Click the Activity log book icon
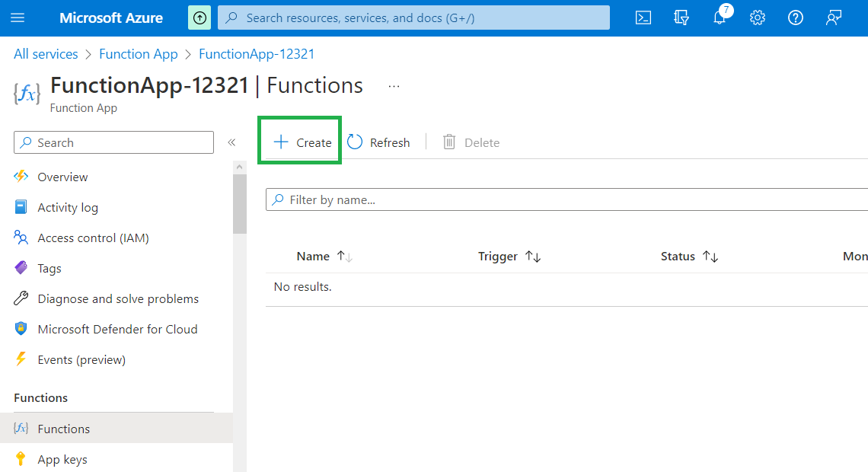Viewport: 868px width, 472px height. 21,207
